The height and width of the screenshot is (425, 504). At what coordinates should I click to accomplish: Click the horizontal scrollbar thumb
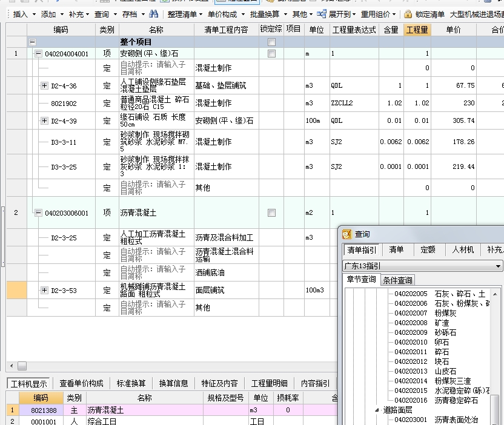[x=22, y=366]
